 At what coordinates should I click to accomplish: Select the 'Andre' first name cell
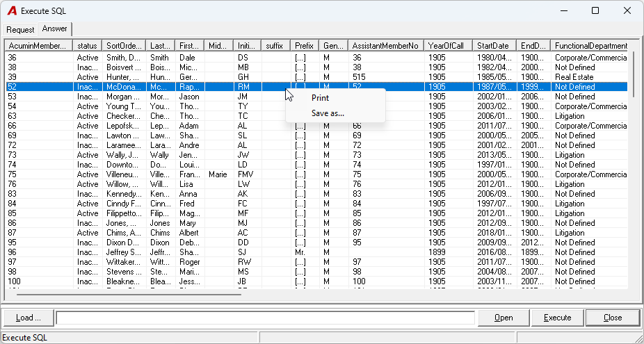click(190, 145)
